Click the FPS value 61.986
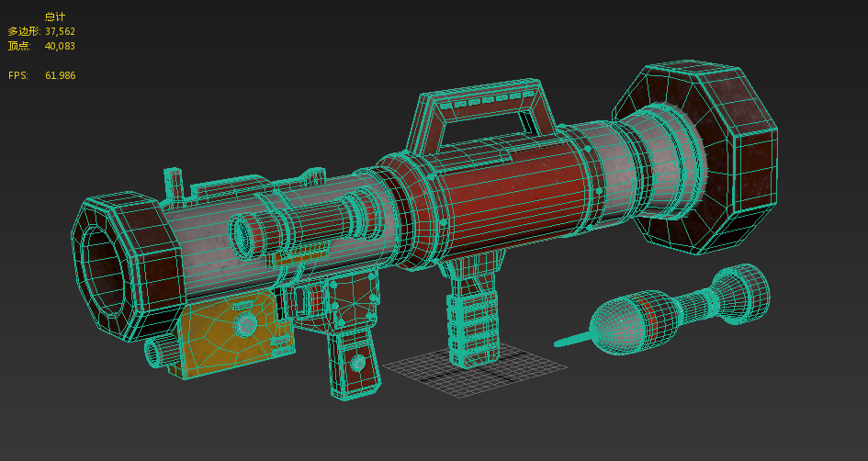The image size is (868, 461). tap(61, 75)
